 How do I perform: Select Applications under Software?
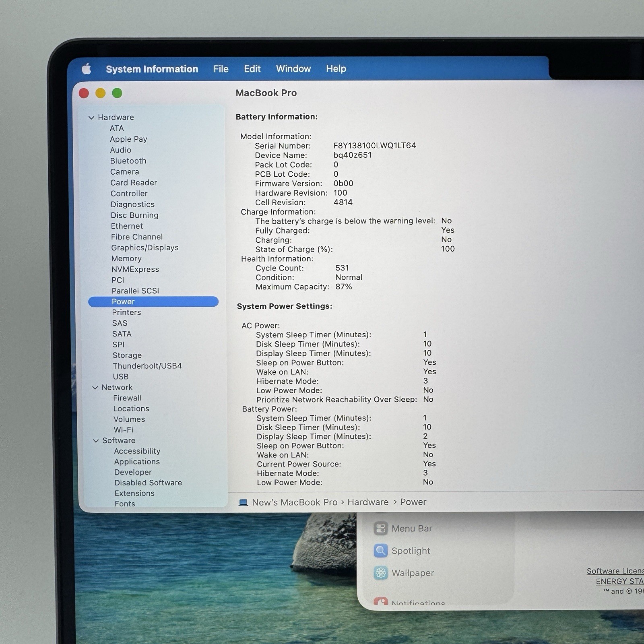pos(137,462)
